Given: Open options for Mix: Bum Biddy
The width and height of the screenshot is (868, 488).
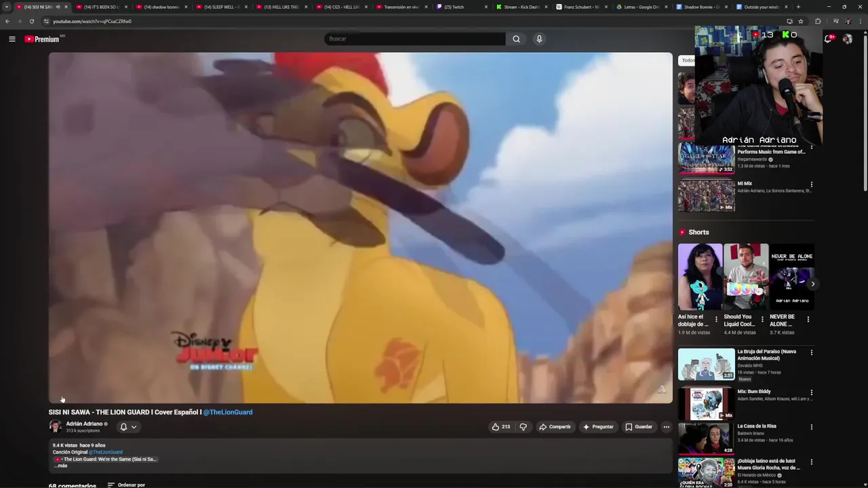Looking at the screenshot, I should click(x=811, y=392).
